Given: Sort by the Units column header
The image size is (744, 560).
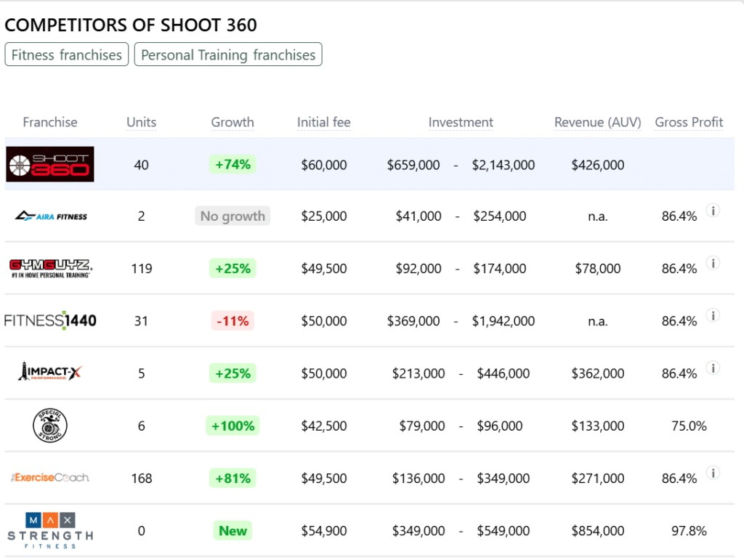Looking at the screenshot, I should point(142,122).
